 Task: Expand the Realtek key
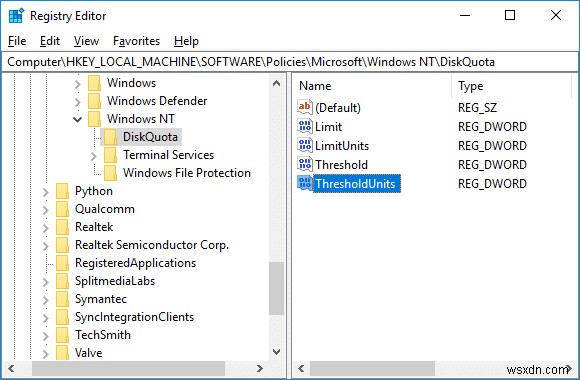click(45, 228)
